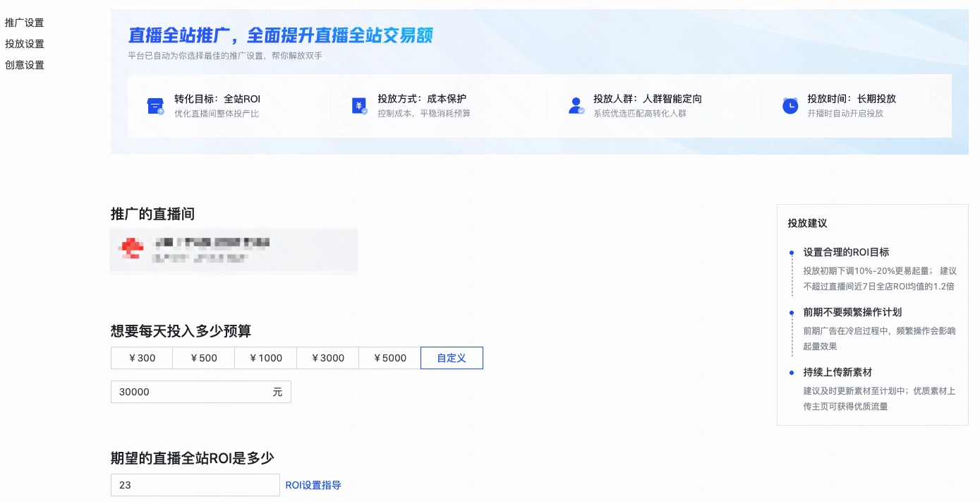Choose the ¥3000 budget preset
This screenshot has height=502, width=980.
click(x=327, y=358)
